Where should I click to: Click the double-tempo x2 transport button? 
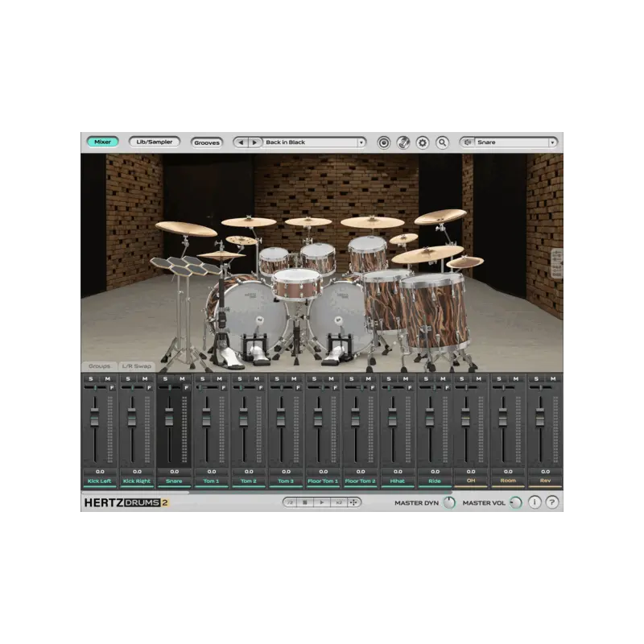coord(339,502)
